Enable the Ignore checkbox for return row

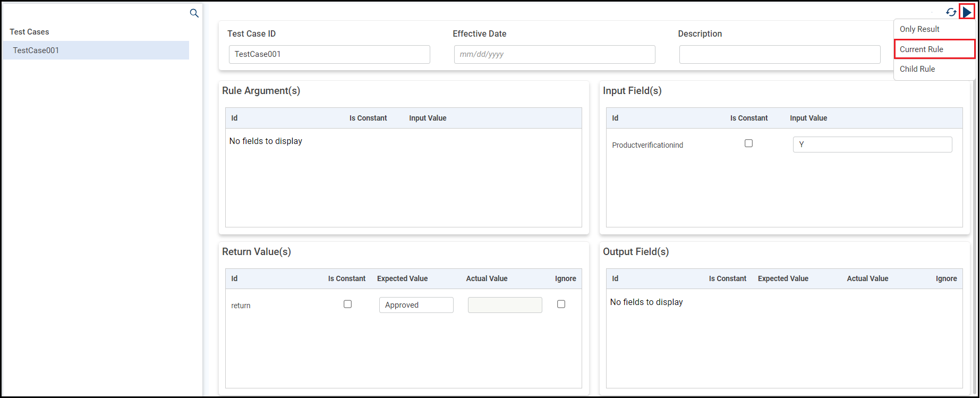(x=561, y=304)
